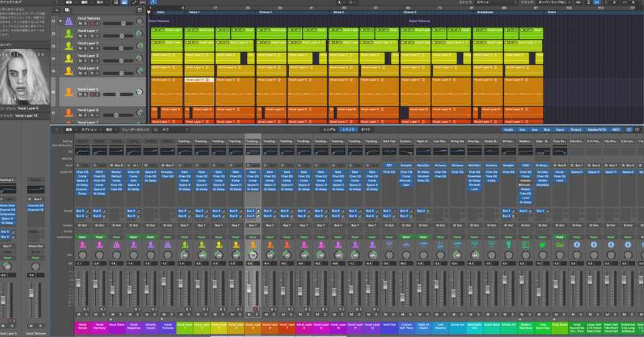Toggle record enable on Vocal Layer 5 track

point(92,94)
